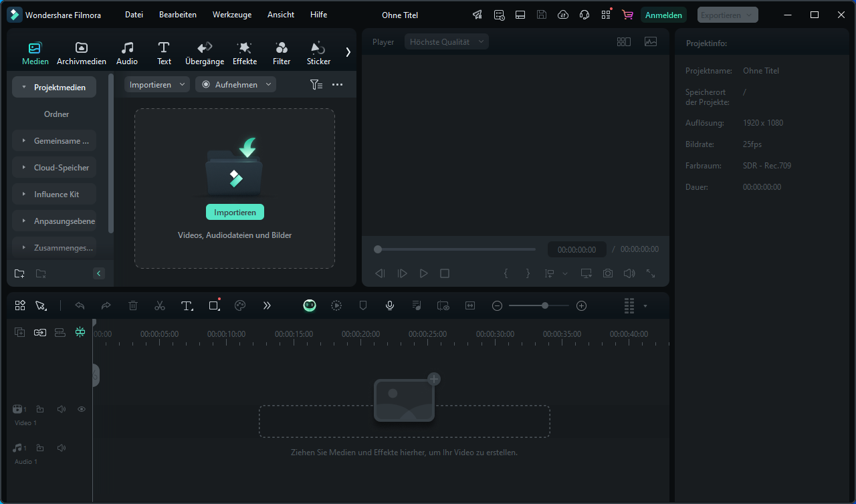This screenshot has height=504, width=856.
Task: Open the Höchste Qualität playback quality dropdown
Action: [x=446, y=41]
